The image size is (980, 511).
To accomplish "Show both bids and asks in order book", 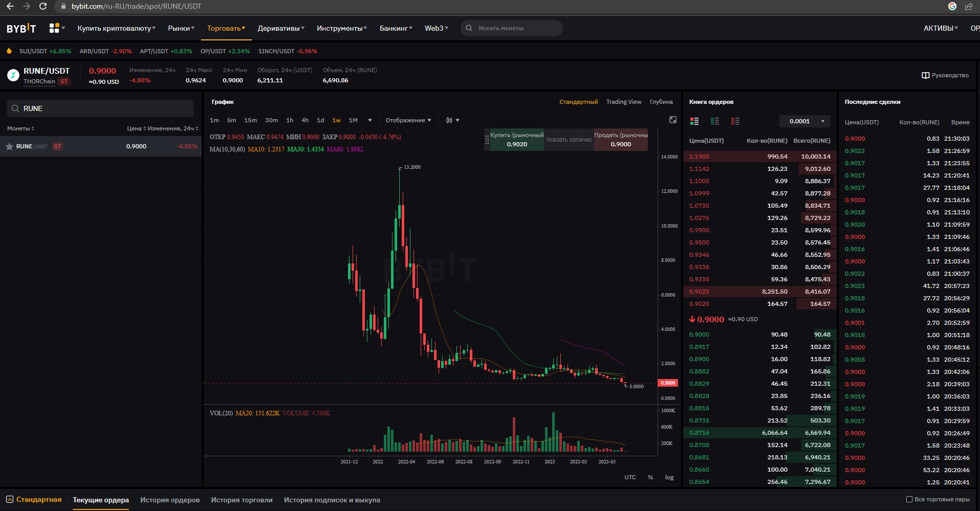I will (694, 121).
